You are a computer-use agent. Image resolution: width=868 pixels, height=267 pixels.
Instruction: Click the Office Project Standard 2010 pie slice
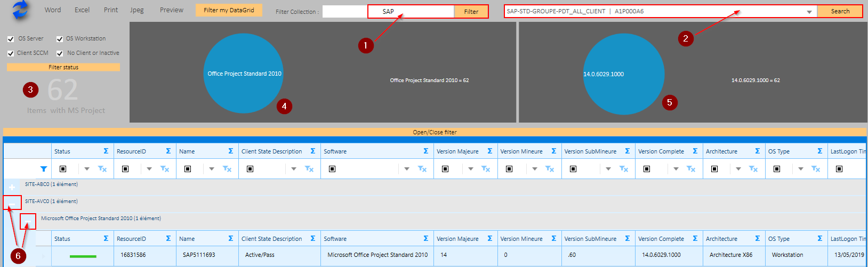244,74
